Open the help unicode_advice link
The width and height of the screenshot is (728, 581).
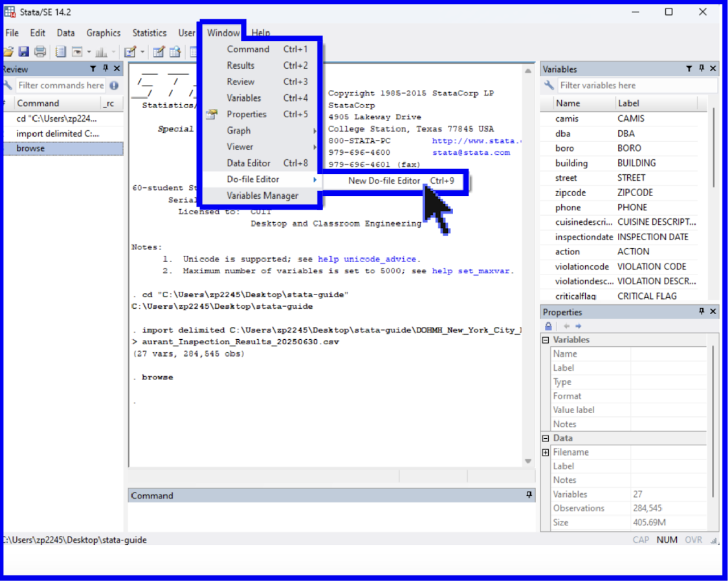pyautogui.click(x=368, y=259)
